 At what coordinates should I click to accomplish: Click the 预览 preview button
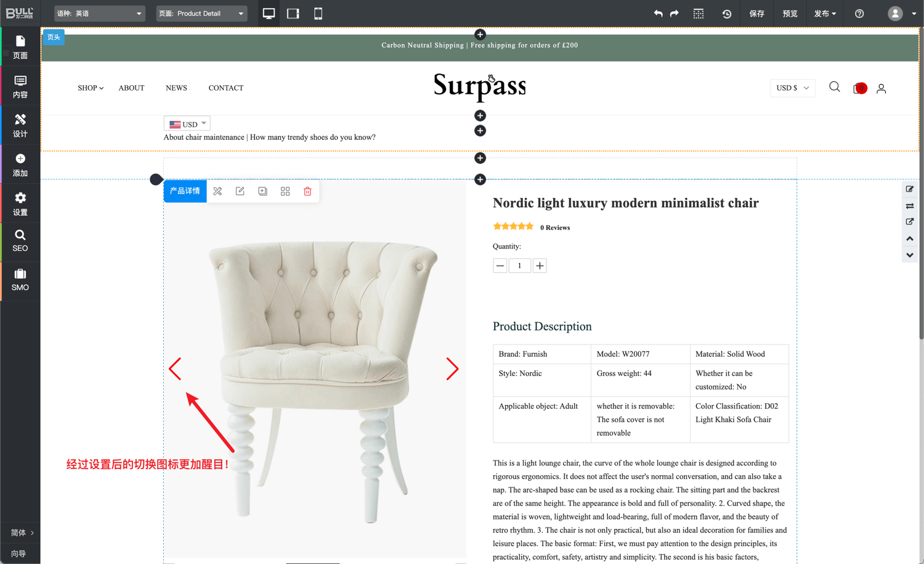point(790,14)
